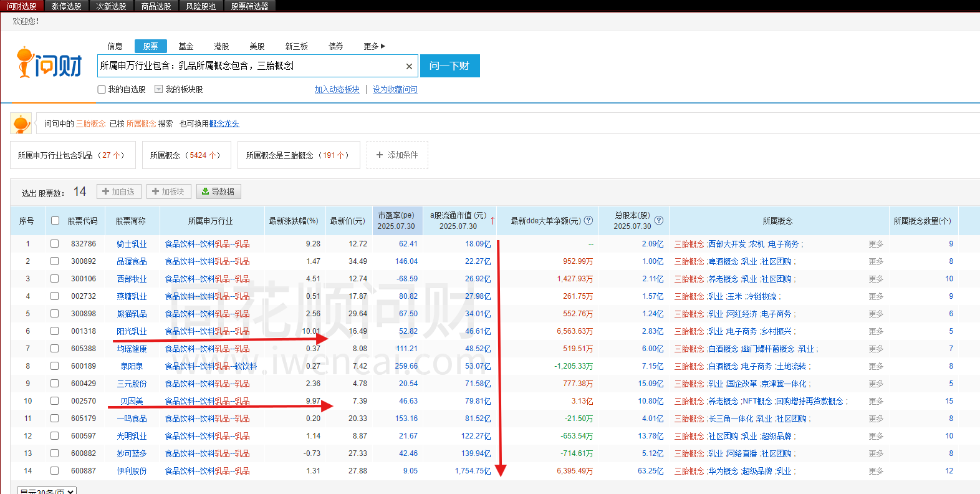Check the box for stock 300106
Screen dimensions: 980x494
coord(55,279)
